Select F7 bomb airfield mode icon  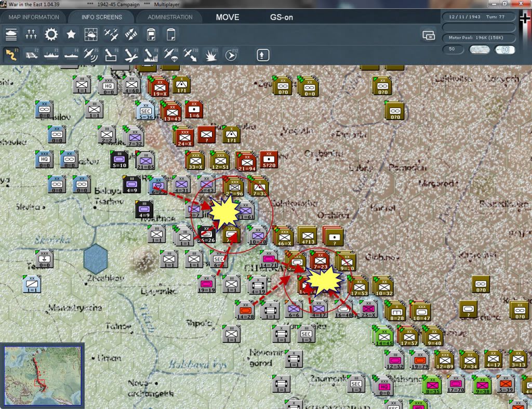(131, 55)
